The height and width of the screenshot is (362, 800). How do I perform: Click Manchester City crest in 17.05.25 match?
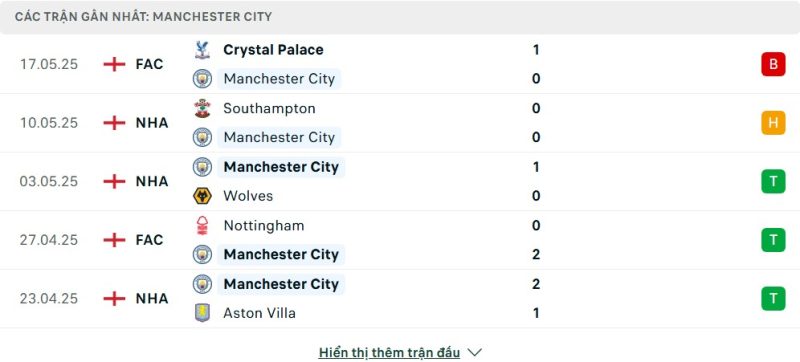202,79
